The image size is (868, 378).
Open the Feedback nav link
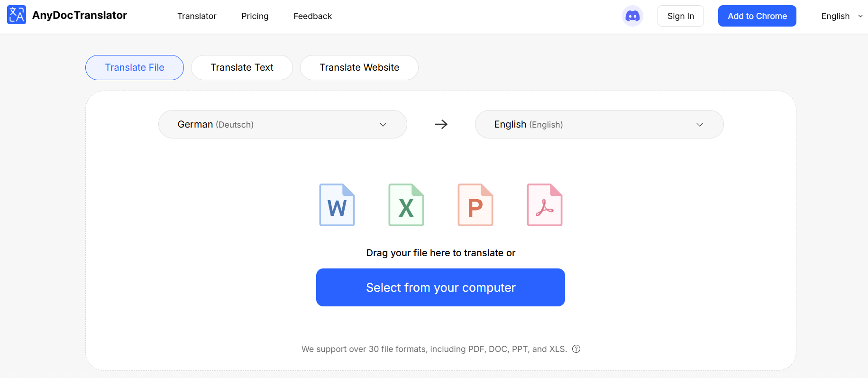[x=312, y=16]
